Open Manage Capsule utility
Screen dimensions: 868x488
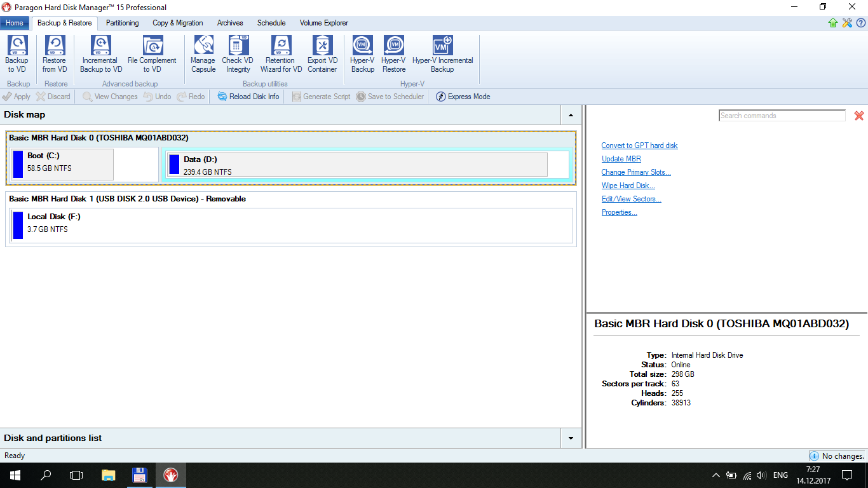[203, 55]
